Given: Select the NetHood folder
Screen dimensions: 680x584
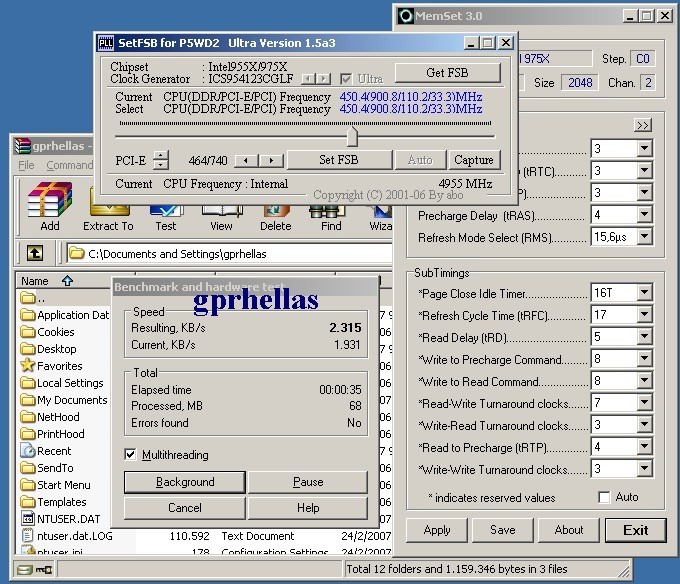Looking at the screenshot, I should click(50, 417).
